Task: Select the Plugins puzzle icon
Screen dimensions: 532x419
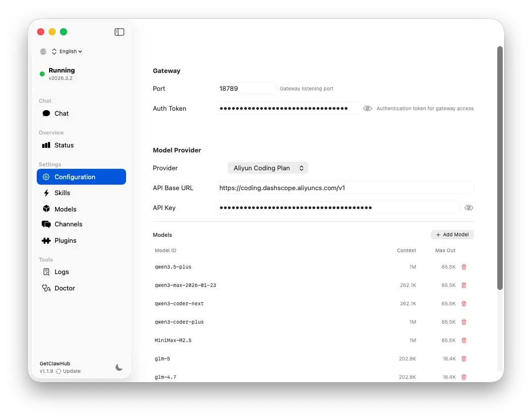Action: click(x=47, y=240)
